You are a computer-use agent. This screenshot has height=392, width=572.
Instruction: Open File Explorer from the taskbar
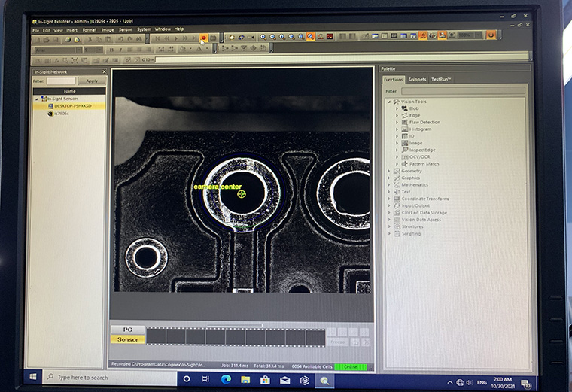[x=245, y=380]
